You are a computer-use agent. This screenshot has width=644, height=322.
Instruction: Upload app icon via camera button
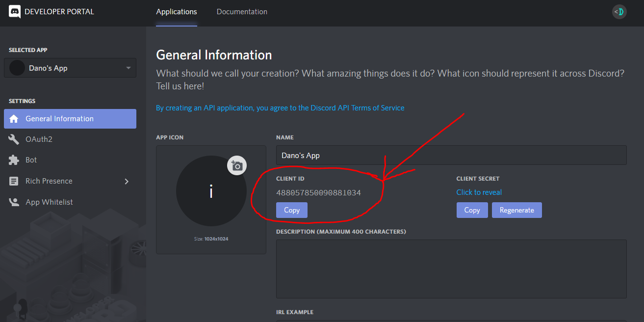(237, 165)
